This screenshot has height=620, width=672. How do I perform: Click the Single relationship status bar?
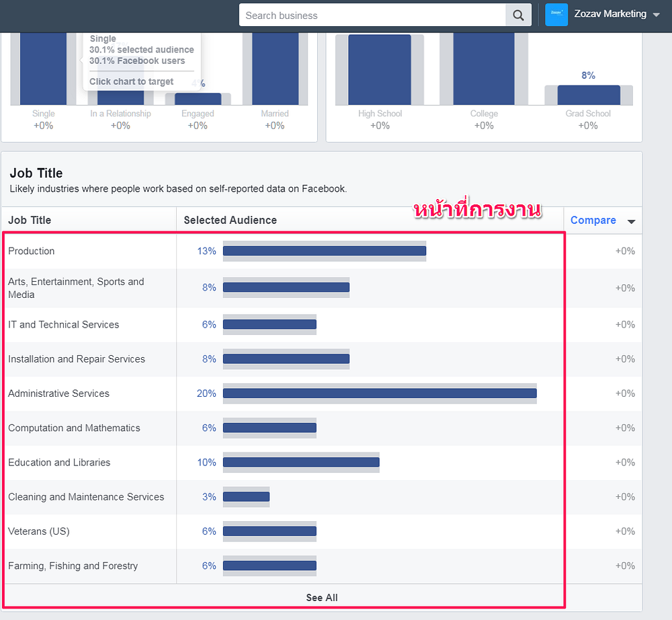43,69
